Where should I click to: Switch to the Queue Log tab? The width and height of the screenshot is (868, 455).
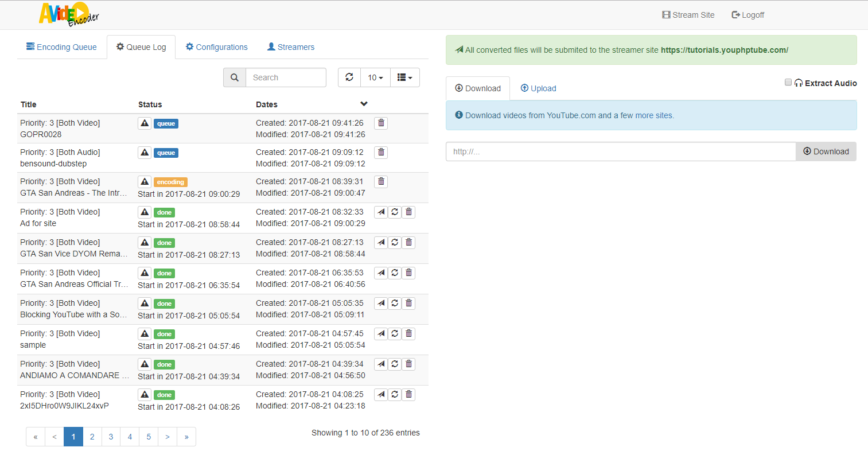[141, 47]
